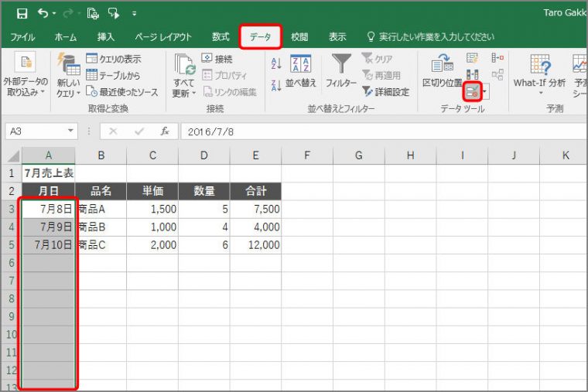Click the print preview icon in quick access toolbar
The height and width of the screenshot is (392, 588).
pyautogui.click(x=93, y=13)
